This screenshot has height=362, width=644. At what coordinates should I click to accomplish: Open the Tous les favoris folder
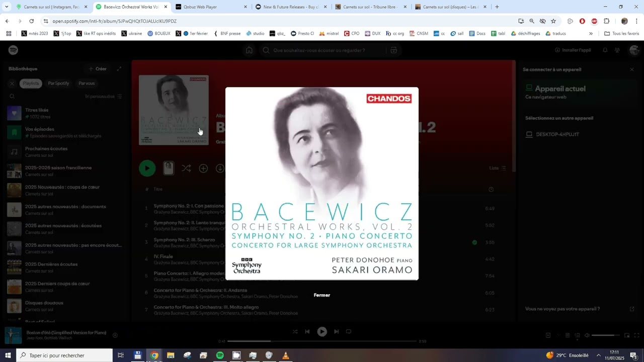(622, 34)
